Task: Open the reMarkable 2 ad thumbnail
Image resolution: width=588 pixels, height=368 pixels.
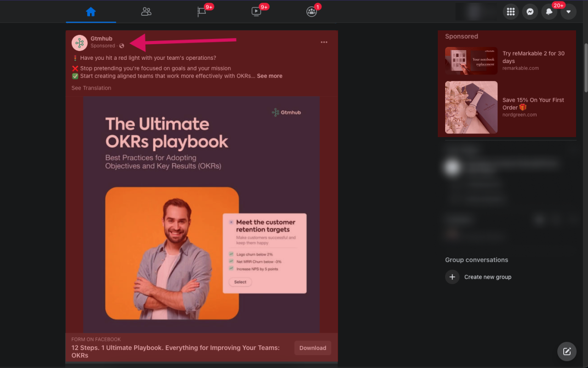Action: (471, 61)
